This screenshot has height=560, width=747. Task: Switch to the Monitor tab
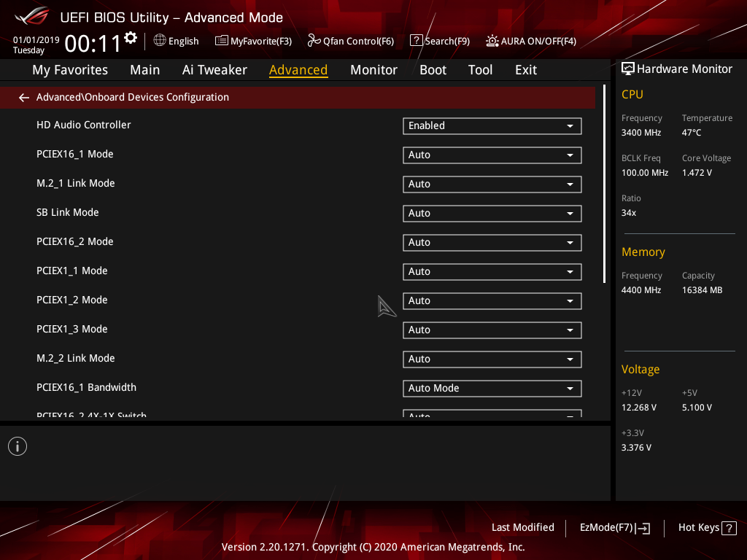click(x=373, y=70)
